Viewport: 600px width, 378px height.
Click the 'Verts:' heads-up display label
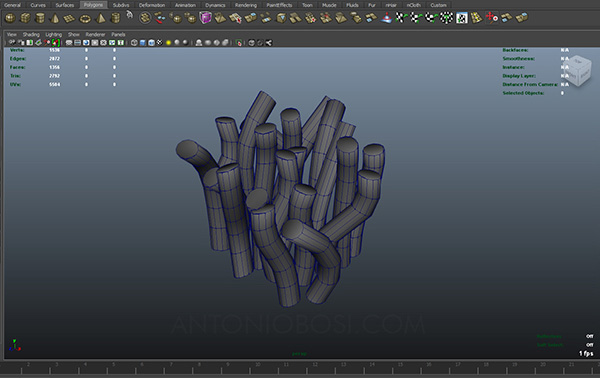pyautogui.click(x=17, y=50)
